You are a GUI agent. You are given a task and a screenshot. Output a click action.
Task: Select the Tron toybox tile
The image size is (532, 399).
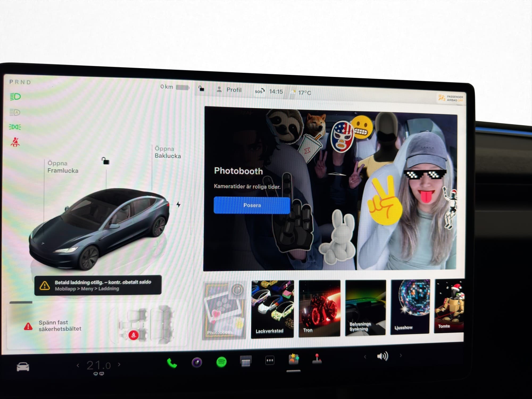click(319, 308)
